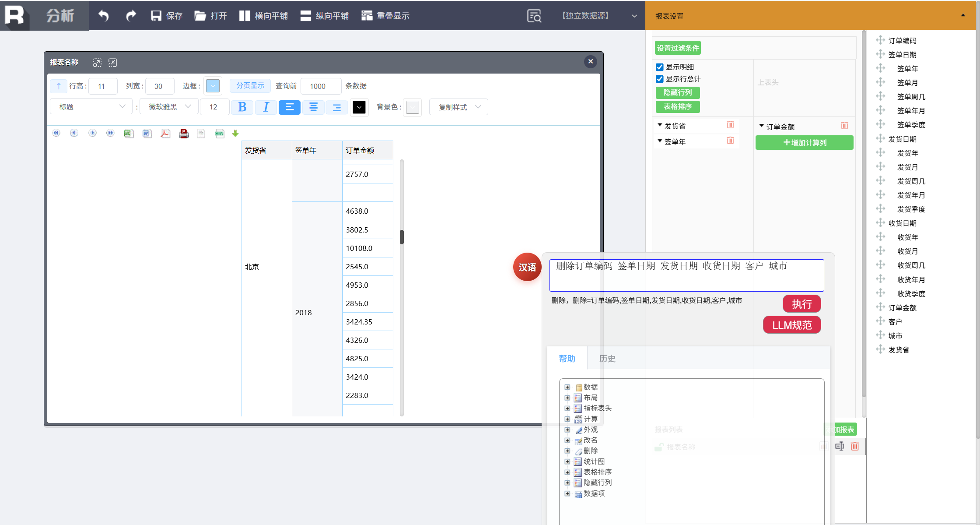
Task: Open the 微软雅黑 font dropdown
Action: click(x=169, y=107)
